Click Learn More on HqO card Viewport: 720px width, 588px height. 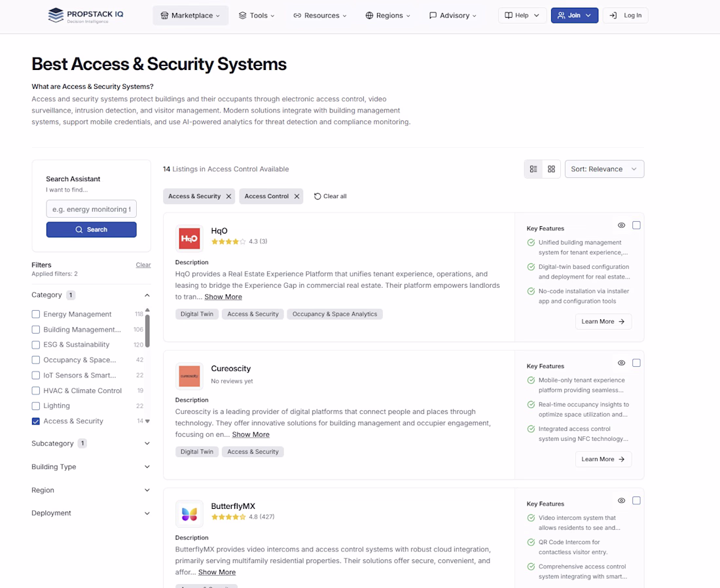tap(603, 321)
